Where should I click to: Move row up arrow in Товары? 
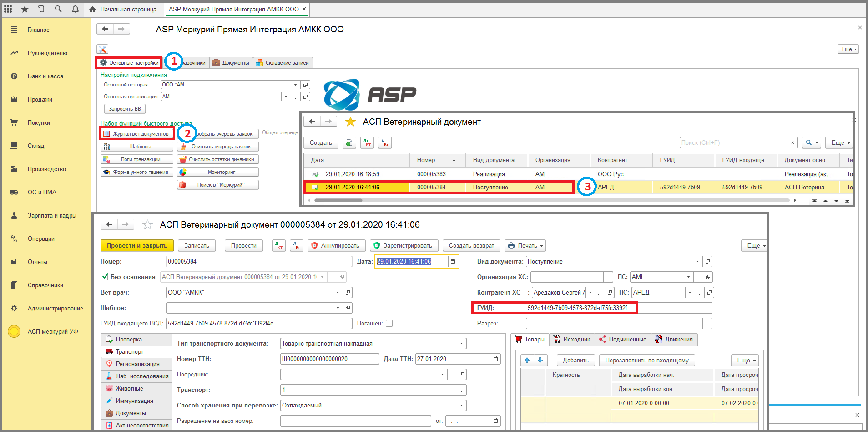click(527, 360)
